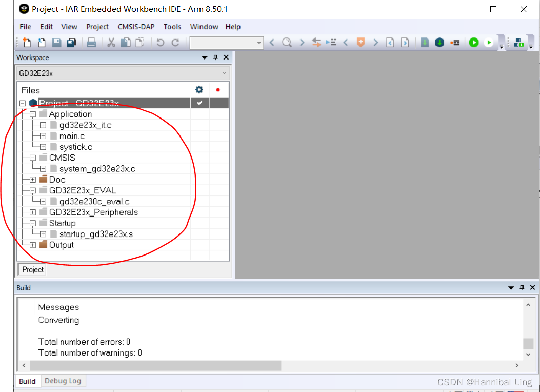Select startup_gd32e23x.s in the tree

pyautogui.click(x=96, y=234)
